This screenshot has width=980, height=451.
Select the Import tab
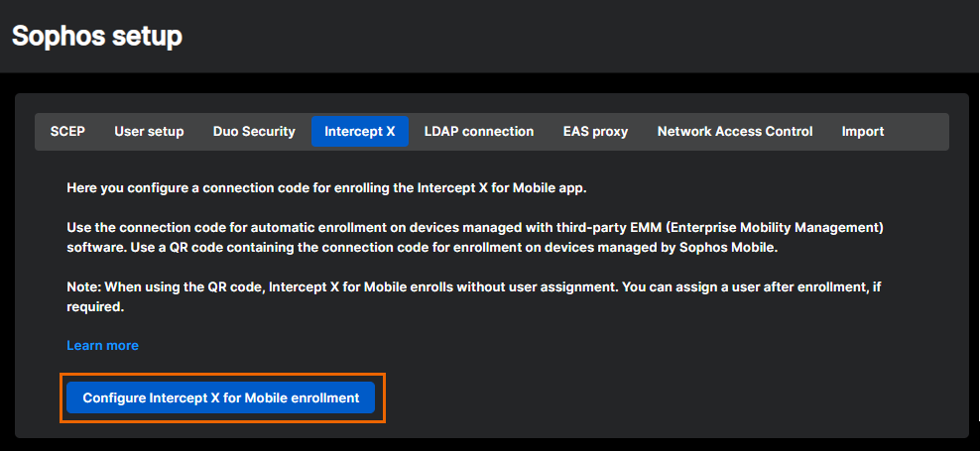pos(863,131)
